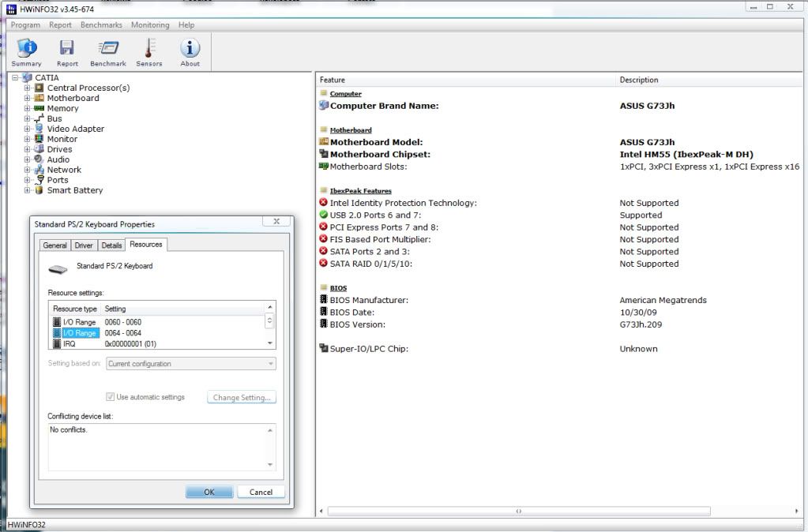Click the Central Processor(s) chip icon

click(39, 88)
